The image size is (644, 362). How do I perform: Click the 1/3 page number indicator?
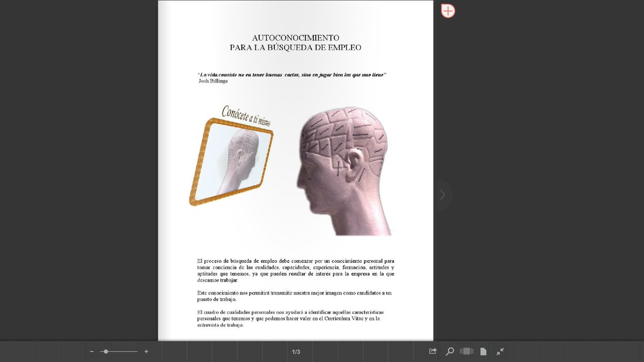tap(296, 352)
